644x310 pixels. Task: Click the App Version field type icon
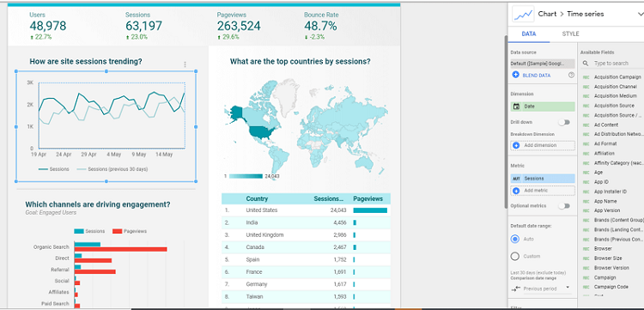click(x=586, y=210)
